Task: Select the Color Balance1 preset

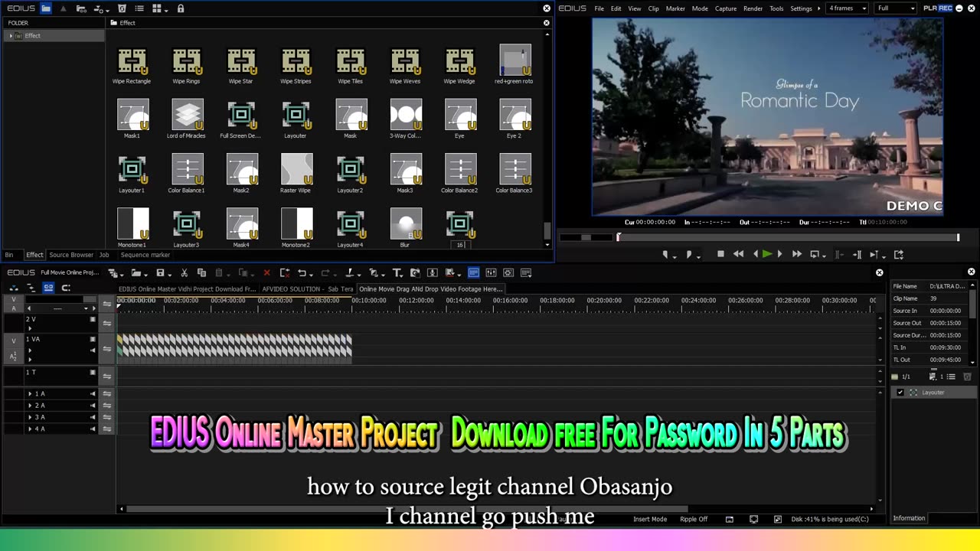Action: click(x=187, y=174)
